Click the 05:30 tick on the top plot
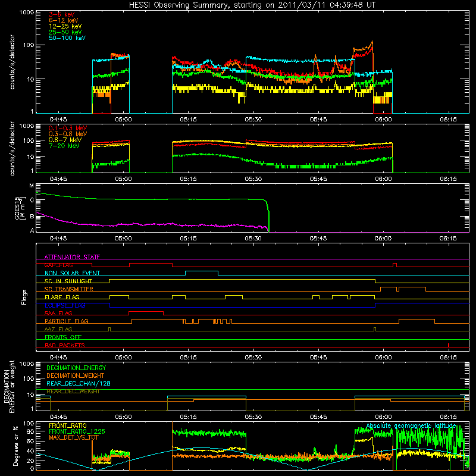This screenshot has height=476, width=476. (x=253, y=120)
